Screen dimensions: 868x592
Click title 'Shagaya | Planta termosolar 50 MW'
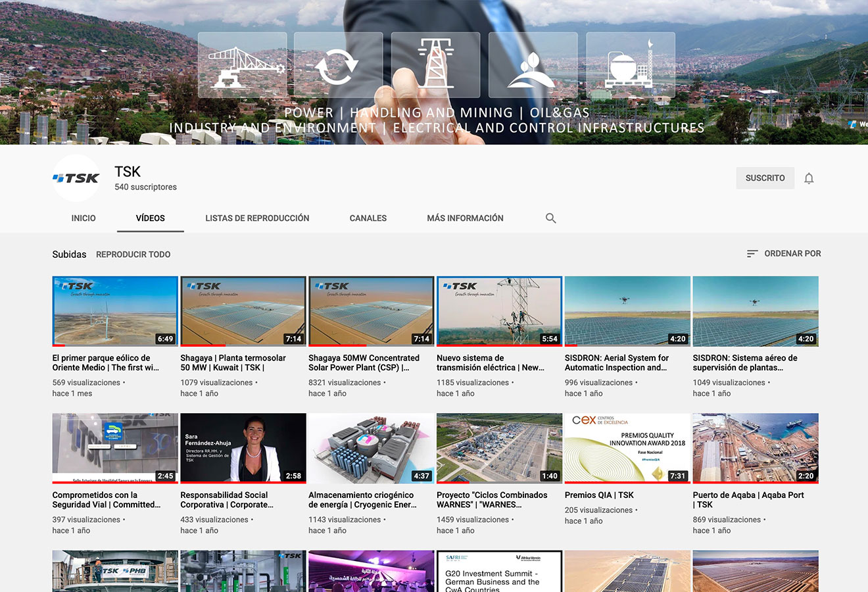(233, 363)
